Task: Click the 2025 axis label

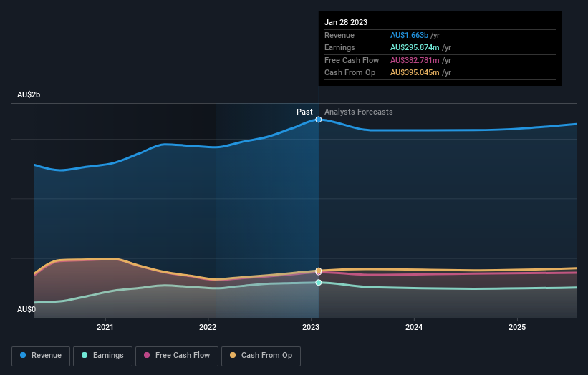Action: (x=517, y=328)
